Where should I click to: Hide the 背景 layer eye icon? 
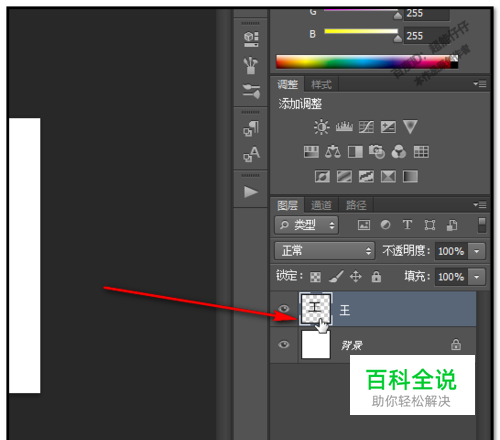(x=284, y=344)
